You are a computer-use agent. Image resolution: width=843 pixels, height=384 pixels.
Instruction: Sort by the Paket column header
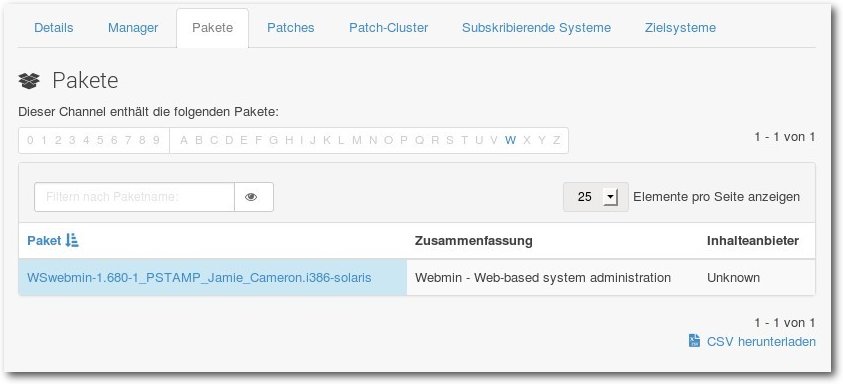pos(44,240)
